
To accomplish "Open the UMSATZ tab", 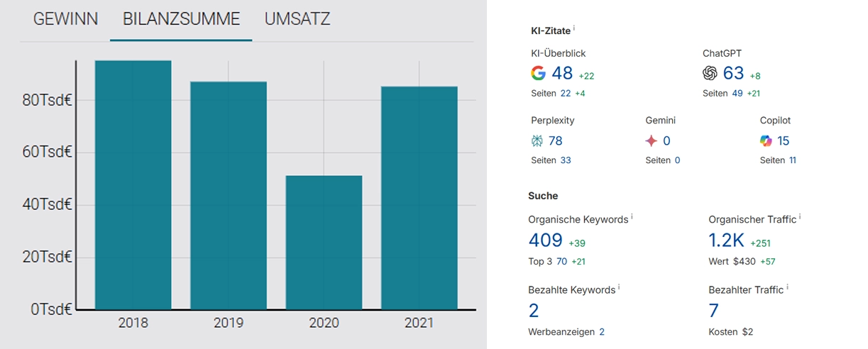I will [x=297, y=19].
